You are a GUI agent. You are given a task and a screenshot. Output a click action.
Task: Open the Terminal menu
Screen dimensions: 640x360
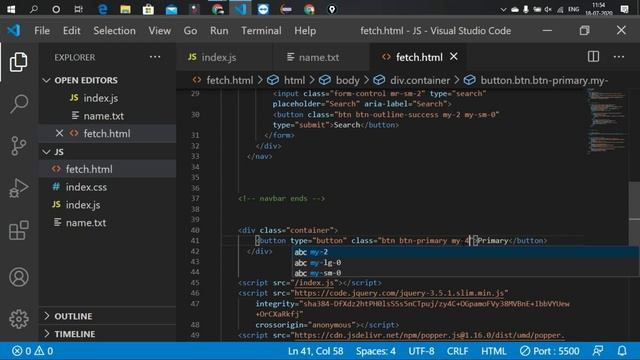point(261,31)
